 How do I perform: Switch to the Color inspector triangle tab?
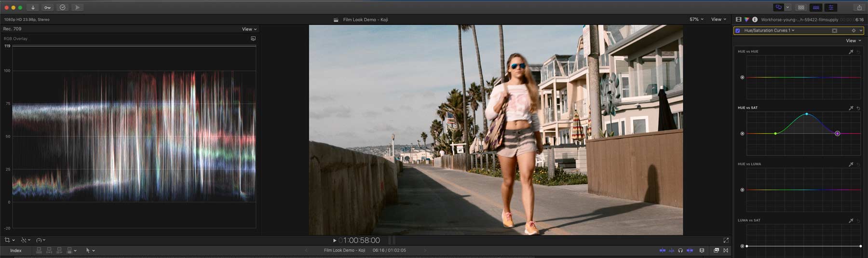(746, 20)
